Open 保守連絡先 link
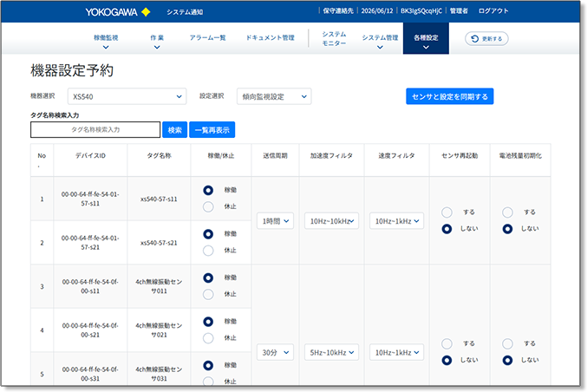 pyautogui.click(x=338, y=11)
